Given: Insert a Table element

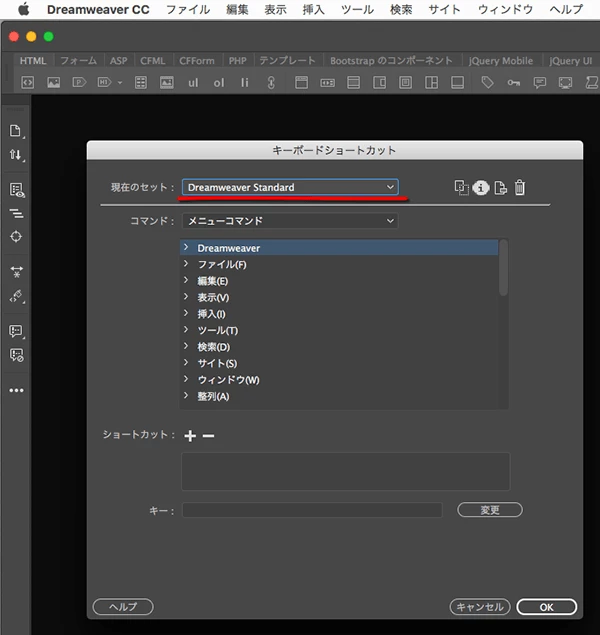Looking at the screenshot, I should pos(141,83).
